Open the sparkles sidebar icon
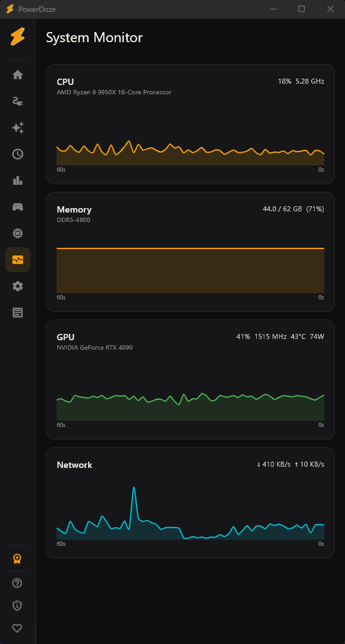Image resolution: width=345 pixels, height=644 pixels. [x=18, y=128]
